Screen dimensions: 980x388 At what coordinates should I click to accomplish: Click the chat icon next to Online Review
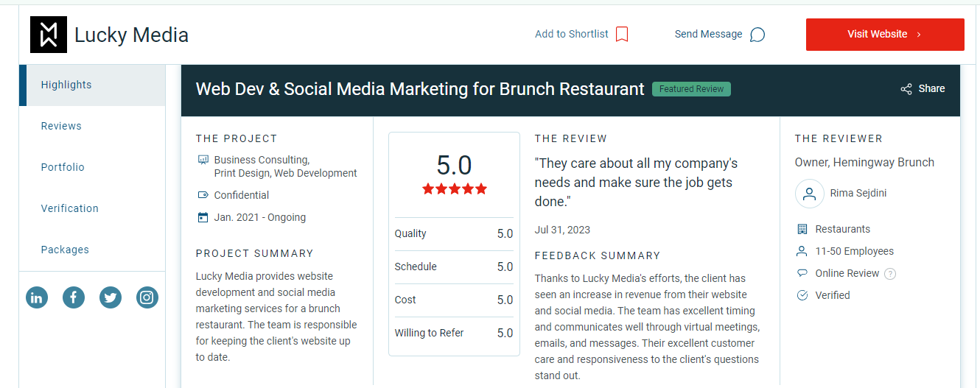coord(802,273)
